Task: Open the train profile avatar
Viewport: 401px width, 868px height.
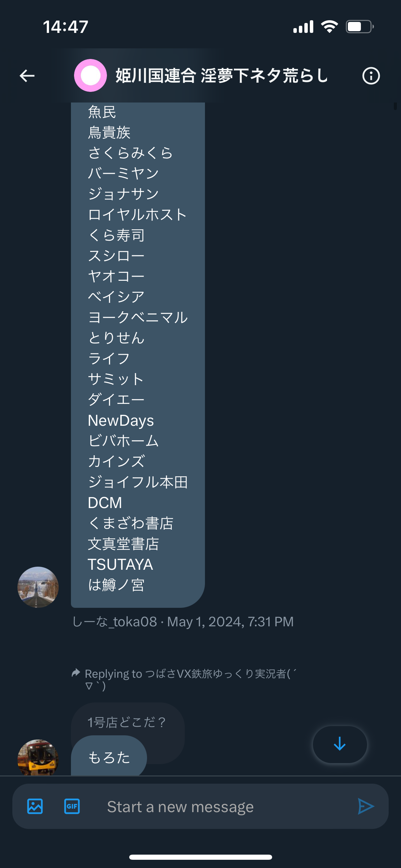Action: point(38,758)
